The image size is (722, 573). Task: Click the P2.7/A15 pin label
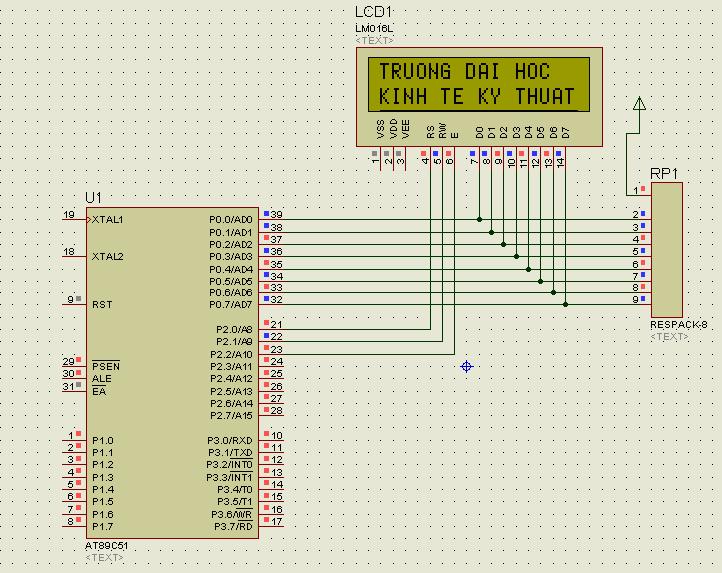coord(231,416)
